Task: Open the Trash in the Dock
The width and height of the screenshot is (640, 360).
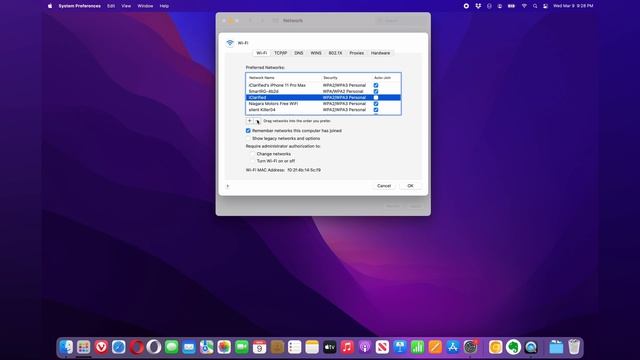Action: coord(574,347)
